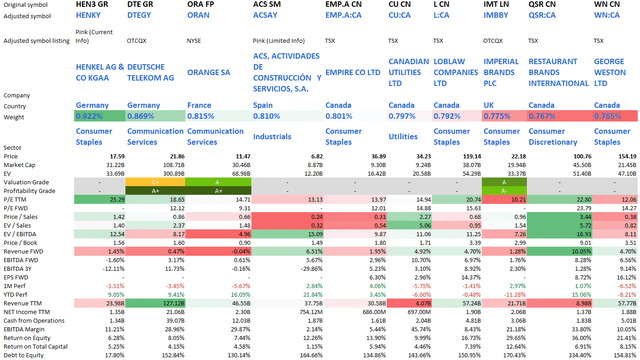Screen dimensions: 640x360
Task: Open the WN:CA symbol link
Action: [x=607, y=16]
